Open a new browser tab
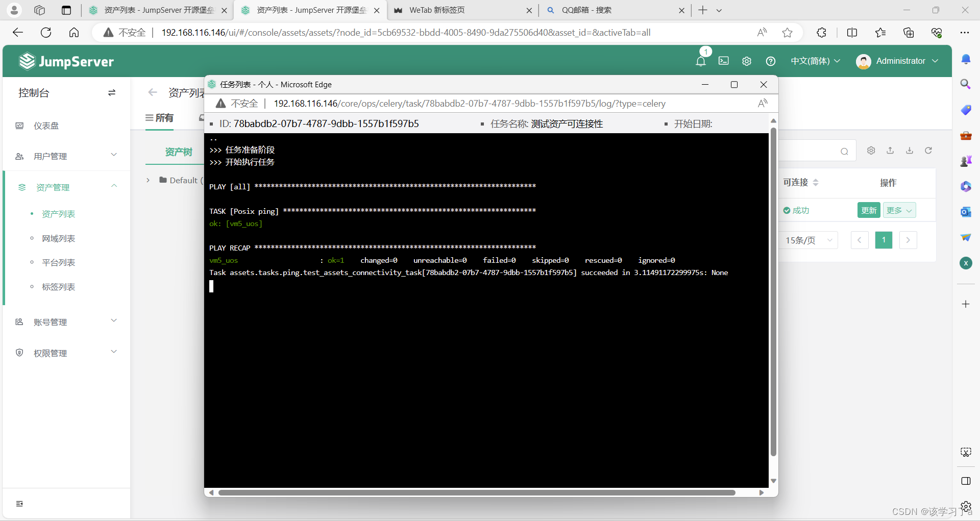980x521 pixels. point(703,10)
